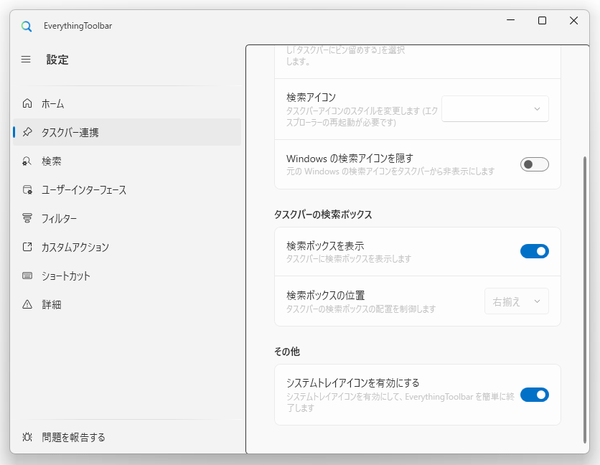Select タスクバー連携 in the sidebar
600x465 pixels.
click(x=127, y=132)
